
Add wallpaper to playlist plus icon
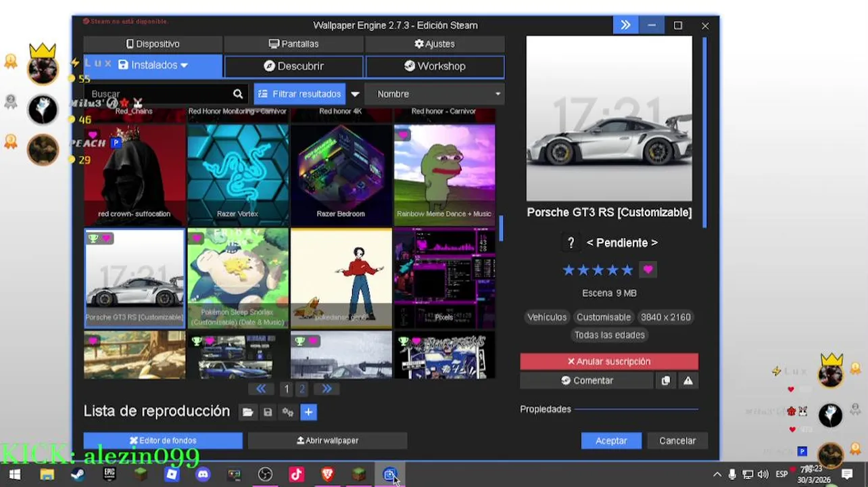[x=308, y=412]
